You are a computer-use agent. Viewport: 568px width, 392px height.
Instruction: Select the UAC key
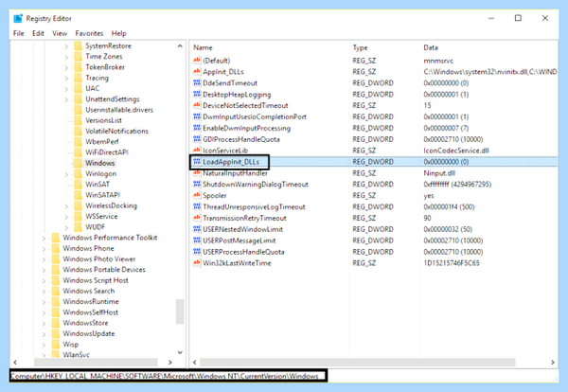93,88
